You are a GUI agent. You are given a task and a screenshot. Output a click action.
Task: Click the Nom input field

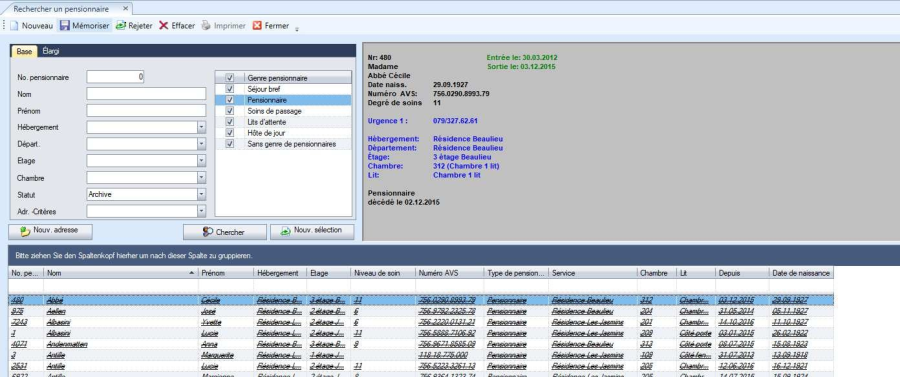click(146, 94)
